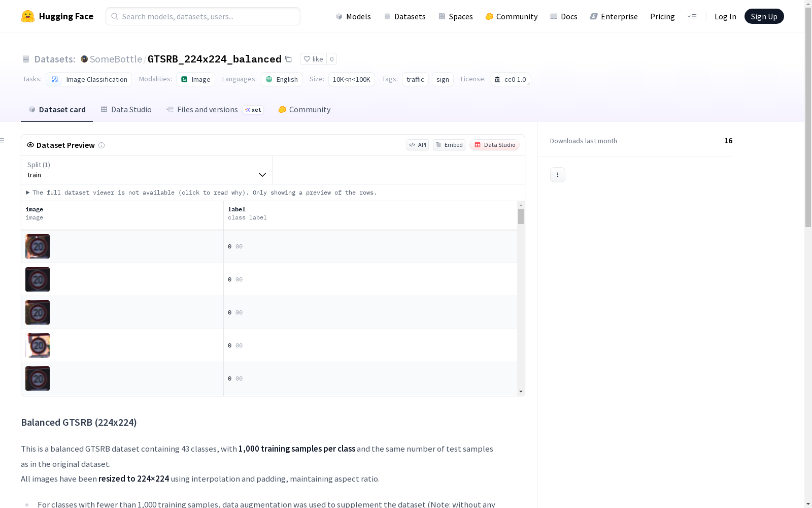Viewport: 812px width, 508px height.
Task: Click the English globe icon
Action: (269, 79)
